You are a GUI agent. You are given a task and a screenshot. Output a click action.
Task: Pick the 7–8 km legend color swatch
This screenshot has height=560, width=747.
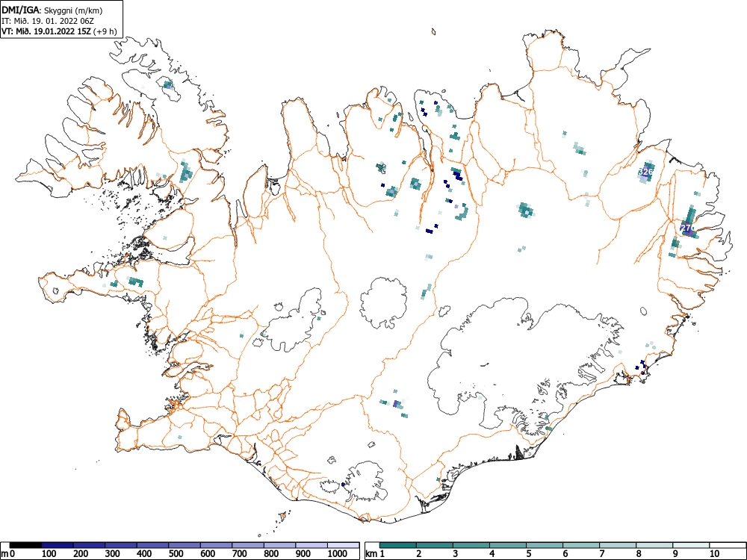pyautogui.click(x=618, y=545)
